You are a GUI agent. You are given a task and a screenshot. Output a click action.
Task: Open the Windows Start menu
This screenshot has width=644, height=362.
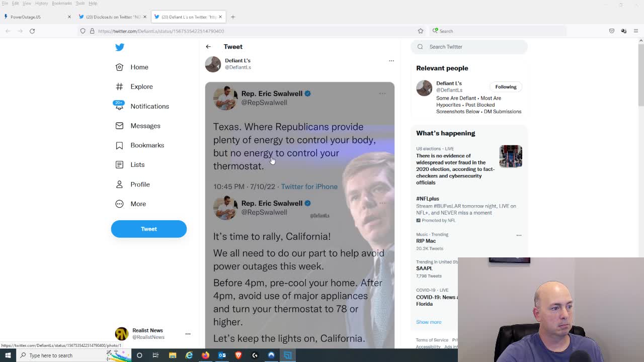(8, 355)
